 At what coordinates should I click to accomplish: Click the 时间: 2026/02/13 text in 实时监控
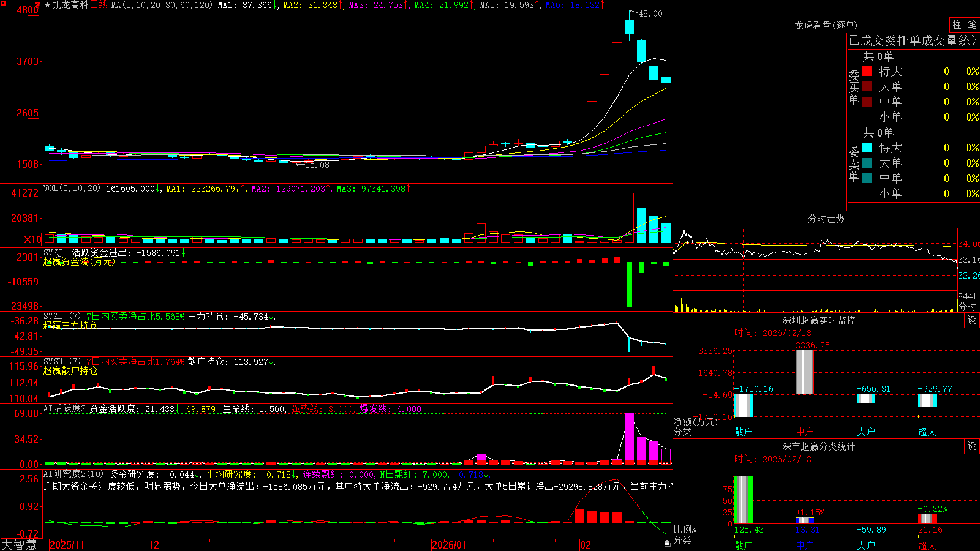[773, 333]
